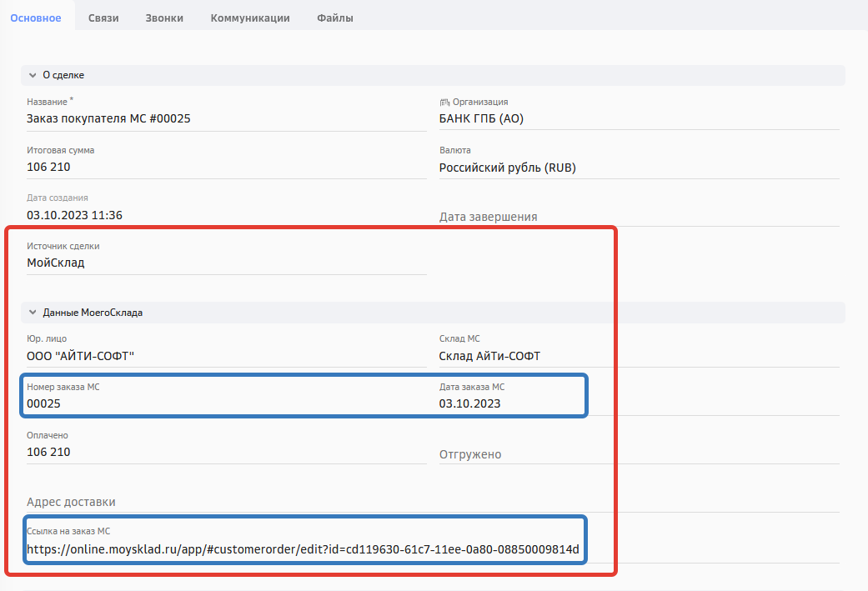This screenshot has height=591, width=868.
Task: Open the Связи tab
Action: click(x=103, y=18)
